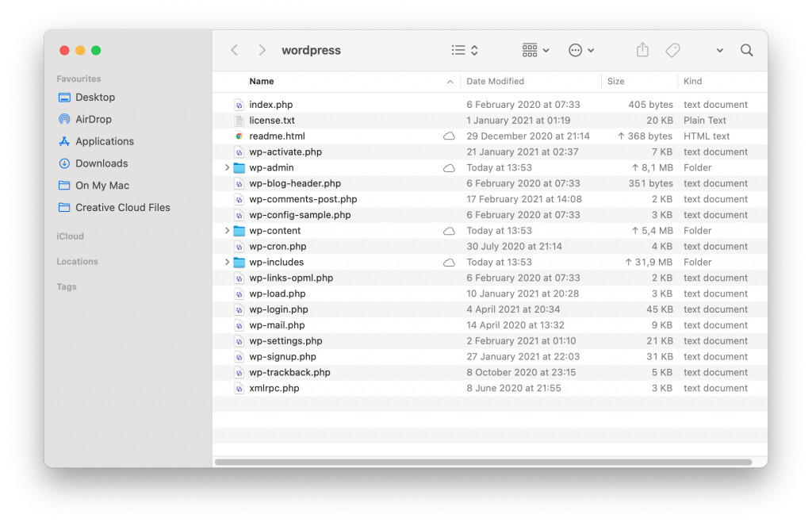Expand the wp-content folder
Image resolution: width=812 pixels, height=526 pixels.
(x=227, y=231)
